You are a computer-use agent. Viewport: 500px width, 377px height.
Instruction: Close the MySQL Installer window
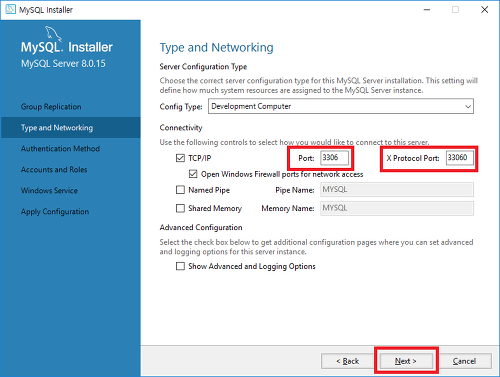pyautogui.click(x=484, y=10)
